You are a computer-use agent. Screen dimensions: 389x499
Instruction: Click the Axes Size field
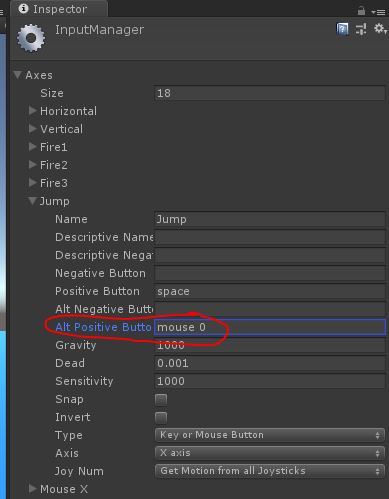[270, 93]
